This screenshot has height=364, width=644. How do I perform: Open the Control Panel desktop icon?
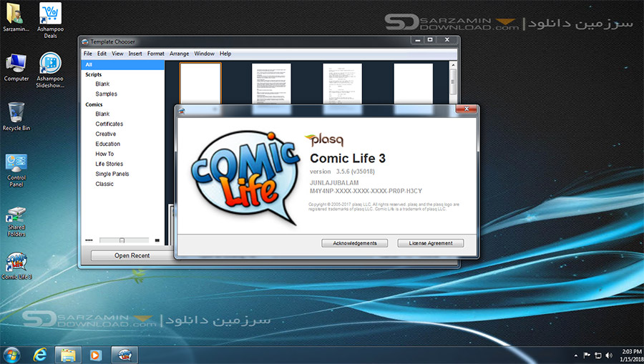(x=16, y=170)
